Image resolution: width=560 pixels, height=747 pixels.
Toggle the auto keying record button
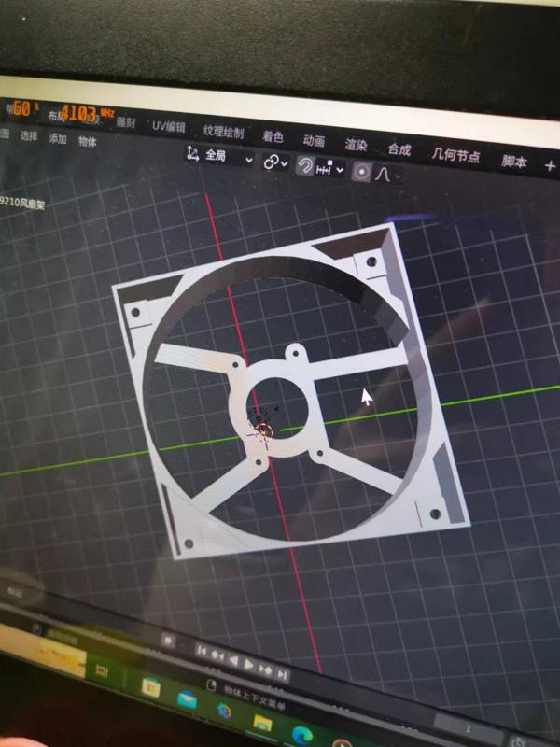pos(168,641)
